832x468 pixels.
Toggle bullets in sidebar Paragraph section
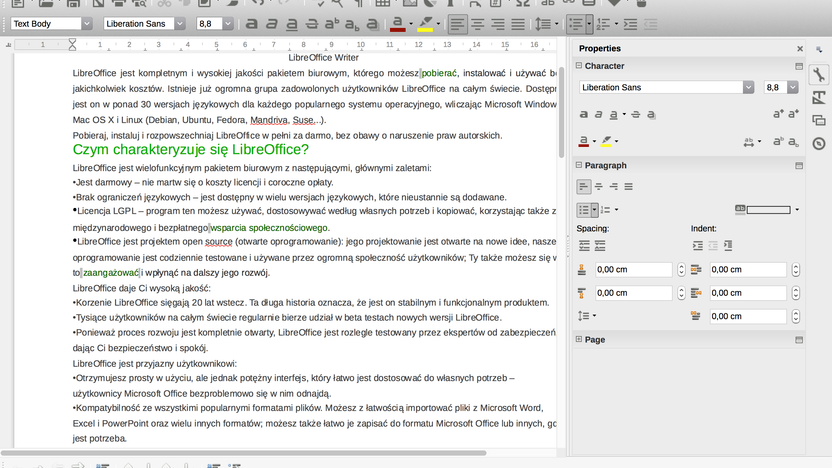pyautogui.click(x=584, y=210)
